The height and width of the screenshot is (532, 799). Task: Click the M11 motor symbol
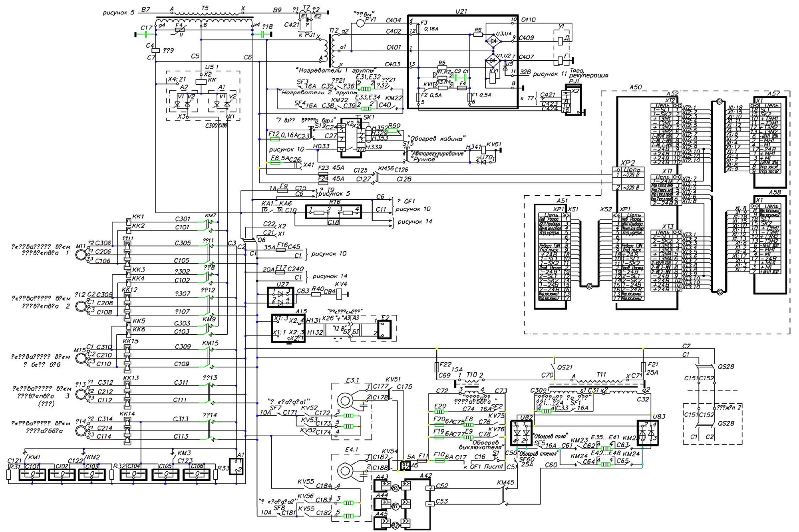[x=81, y=254]
